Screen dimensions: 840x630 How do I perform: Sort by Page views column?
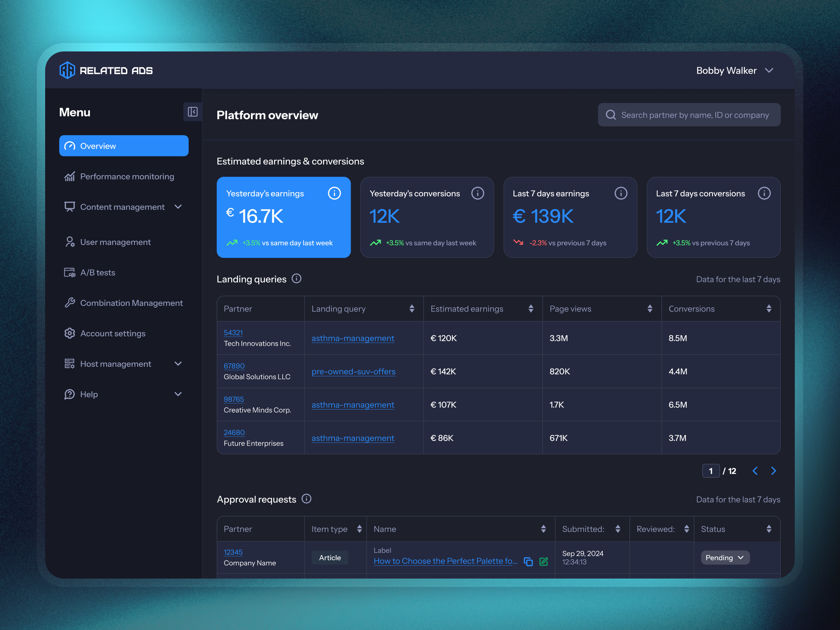(x=650, y=309)
